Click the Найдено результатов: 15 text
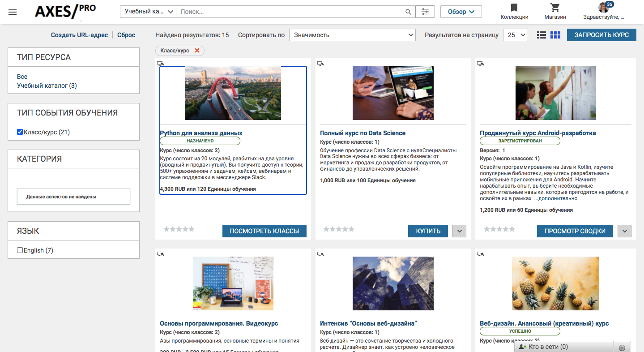The width and height of the screenshot is (644, 352). coord(192,35)
